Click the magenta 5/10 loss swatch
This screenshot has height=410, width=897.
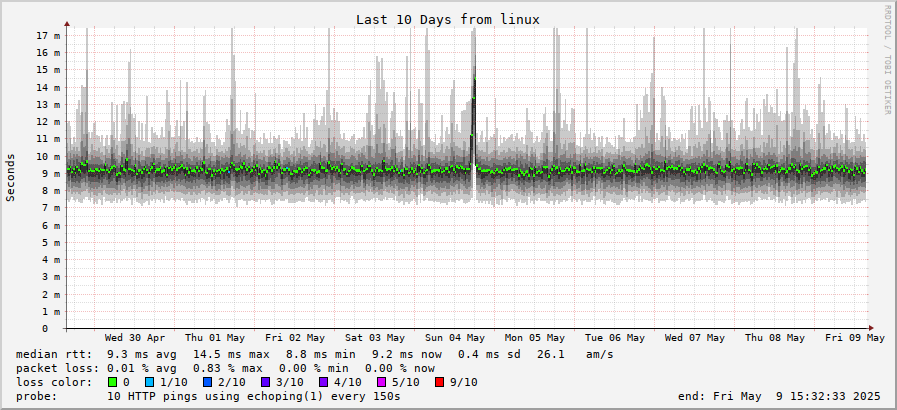(382, 382)
